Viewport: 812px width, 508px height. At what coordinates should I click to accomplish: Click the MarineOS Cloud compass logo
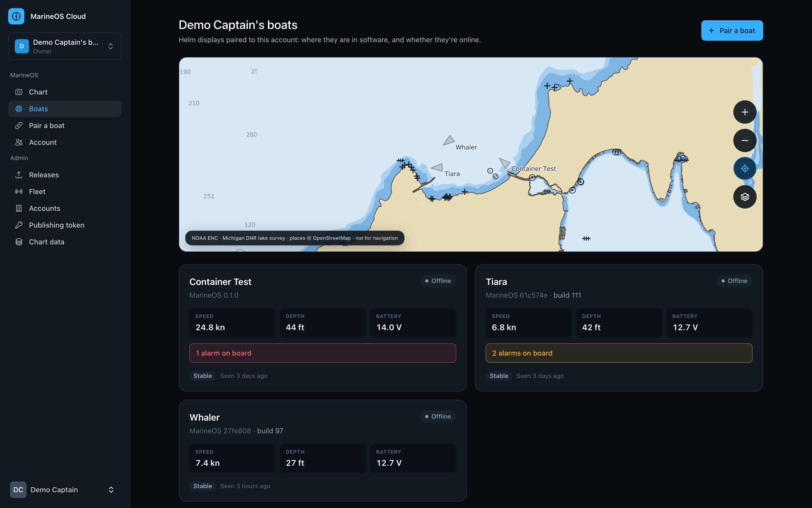coord(16,16)
